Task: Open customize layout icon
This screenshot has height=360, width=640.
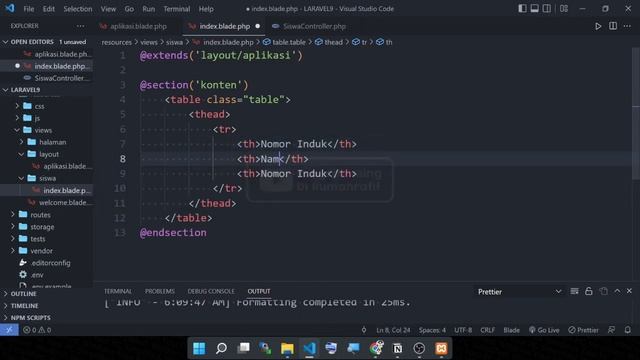Action: click(x=564, y=9)
